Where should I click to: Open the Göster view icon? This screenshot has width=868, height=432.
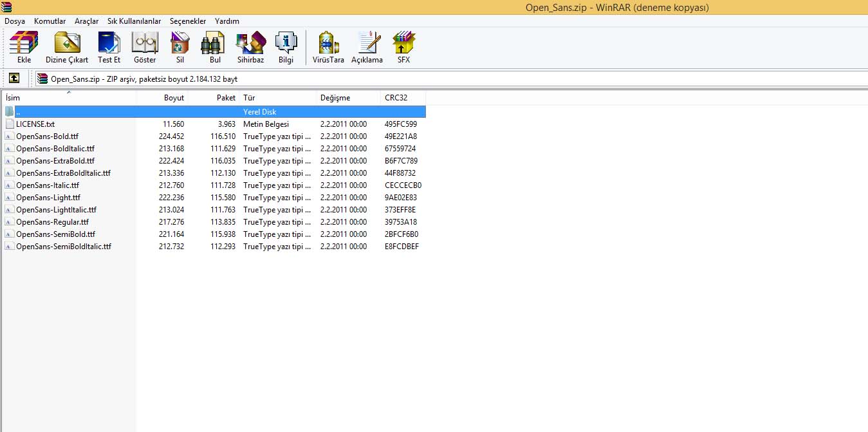point(145,47)
